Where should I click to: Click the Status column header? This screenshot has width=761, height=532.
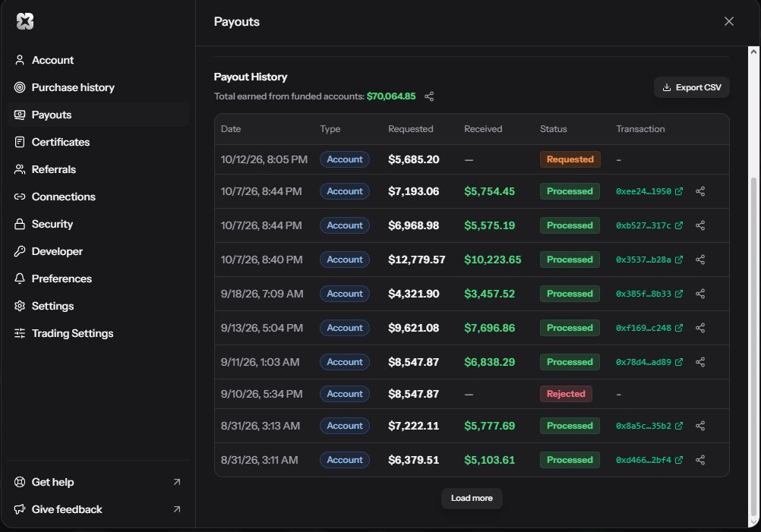point(553,129)
